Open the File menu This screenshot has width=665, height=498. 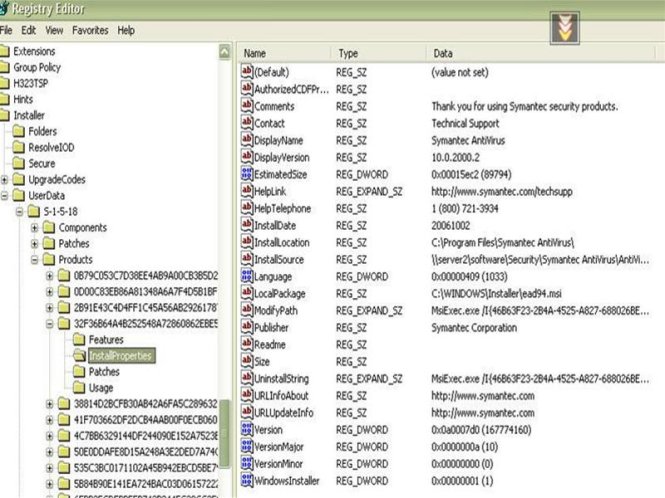[x=6, y=31]
